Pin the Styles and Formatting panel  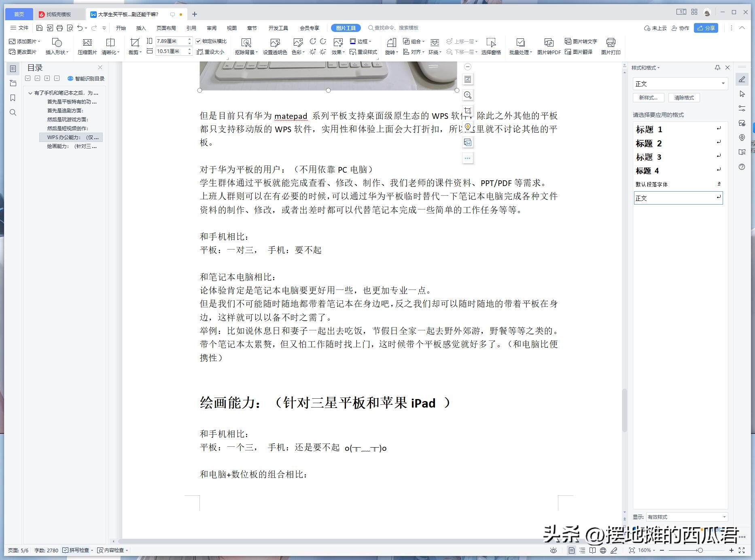717,68
